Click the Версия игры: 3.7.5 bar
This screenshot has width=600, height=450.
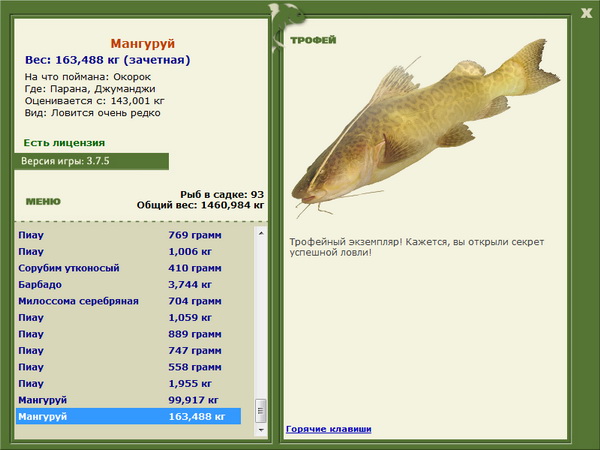pyautogui.click(x=91, y=161)
